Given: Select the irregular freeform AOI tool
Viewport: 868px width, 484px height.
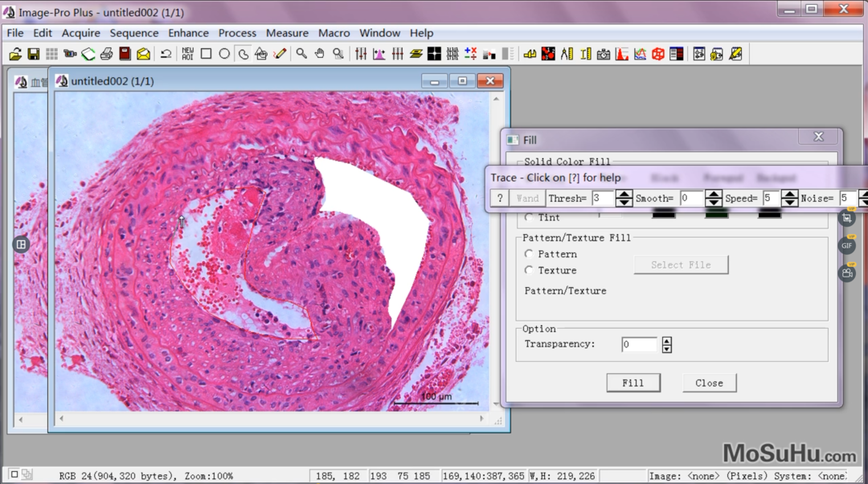Looking at the screenshot, I should coord(243,54).
